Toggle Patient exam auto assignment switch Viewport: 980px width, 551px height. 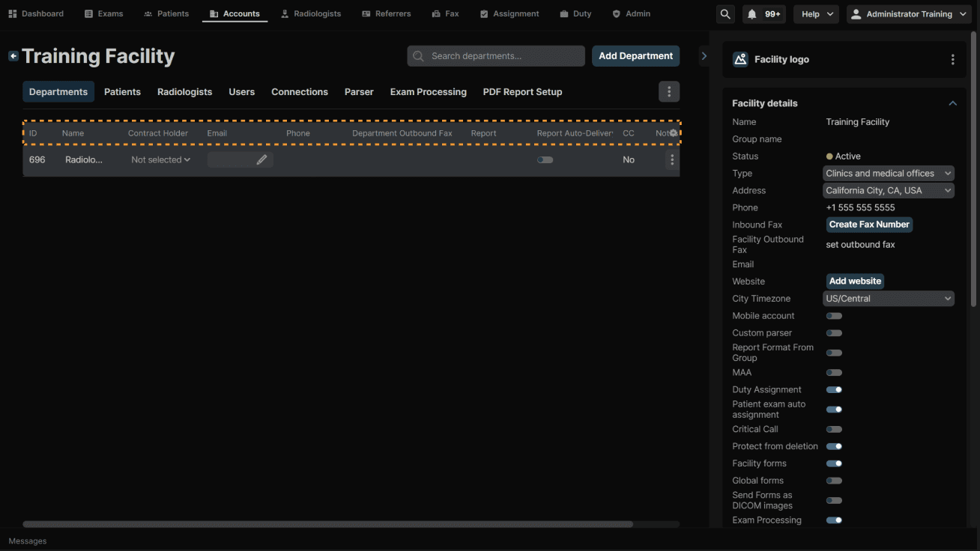[834, 410]
